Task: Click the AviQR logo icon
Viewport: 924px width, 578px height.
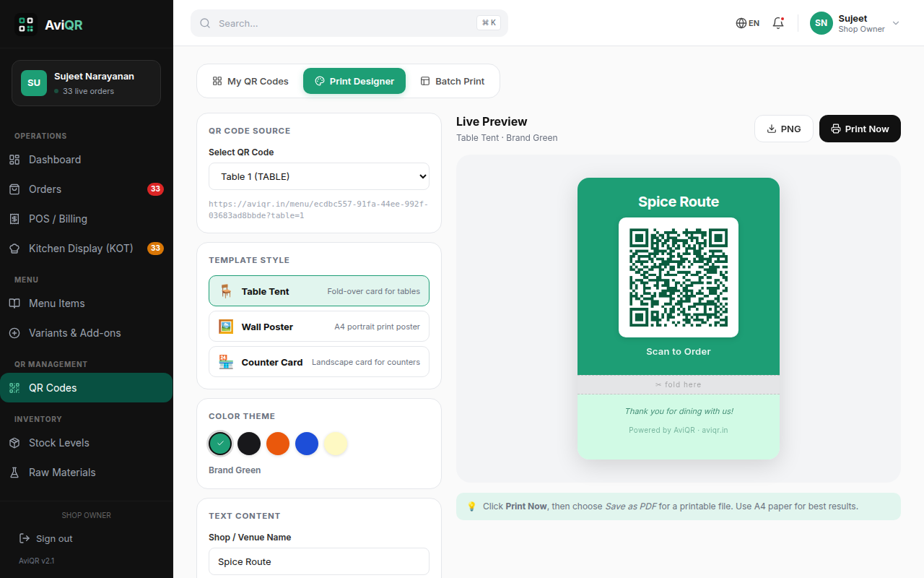Action: pyautogui.click(x=26, y=25)
